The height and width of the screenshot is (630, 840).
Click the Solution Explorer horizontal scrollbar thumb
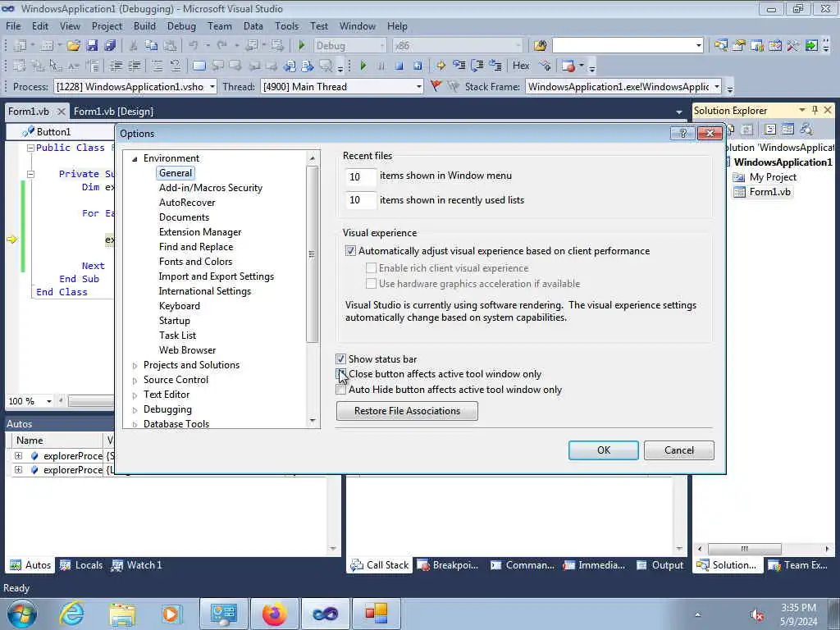pyautogui.click(x=744, y=549)
